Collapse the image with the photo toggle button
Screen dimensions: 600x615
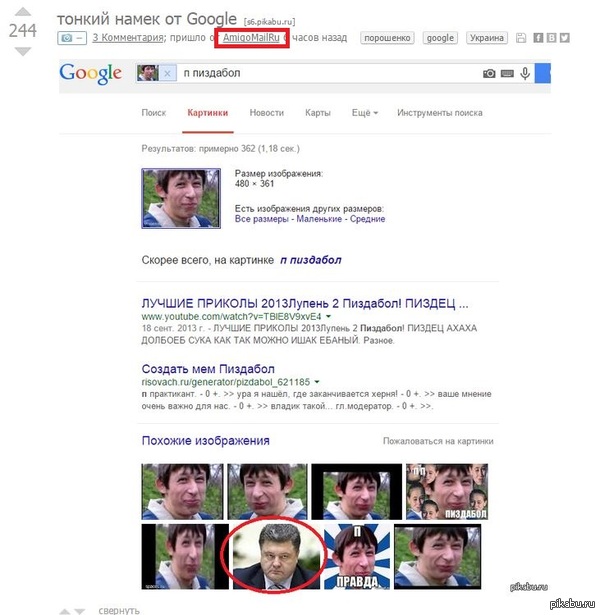(72, 38)
